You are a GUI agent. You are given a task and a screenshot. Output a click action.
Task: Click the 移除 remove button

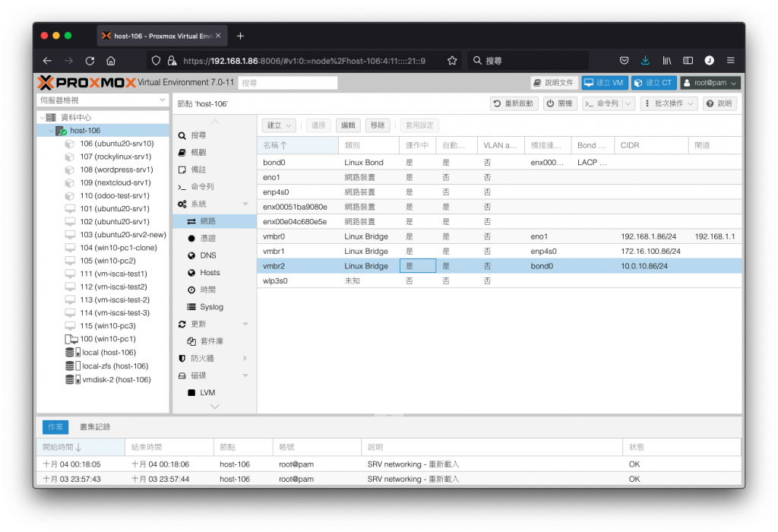(378, 125)
